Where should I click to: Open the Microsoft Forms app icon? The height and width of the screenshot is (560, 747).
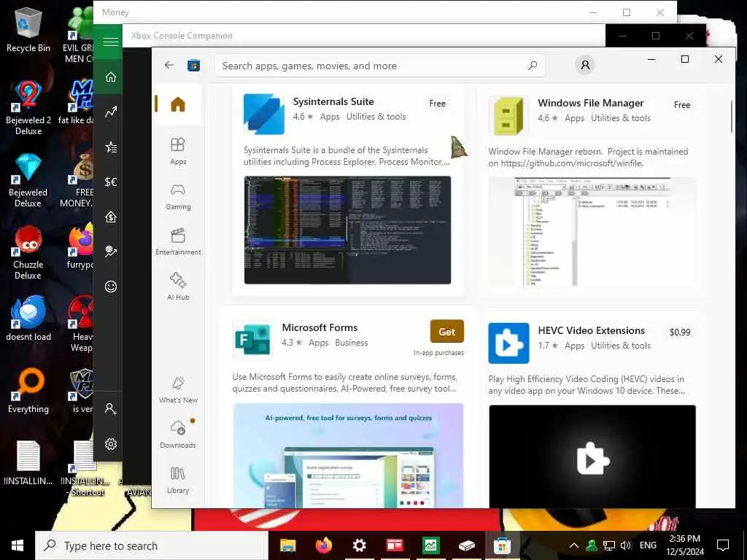click(x=252, y=340)
